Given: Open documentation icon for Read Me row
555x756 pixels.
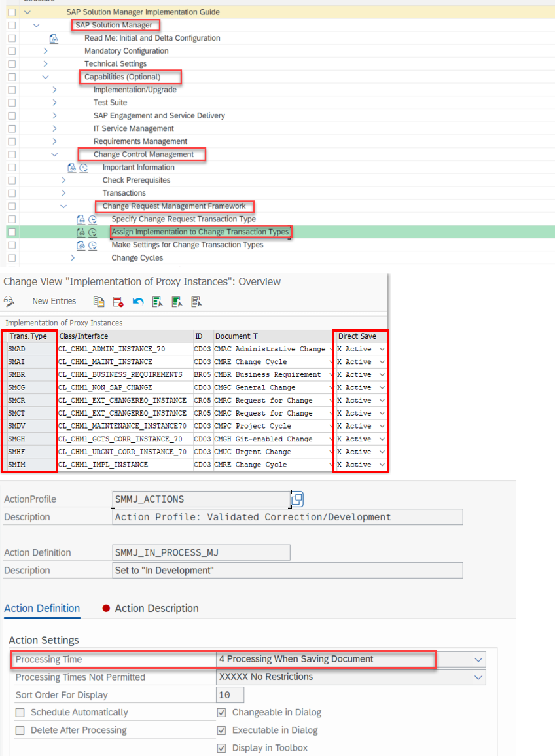Looking at the screenshot, I should click(54, 38).
